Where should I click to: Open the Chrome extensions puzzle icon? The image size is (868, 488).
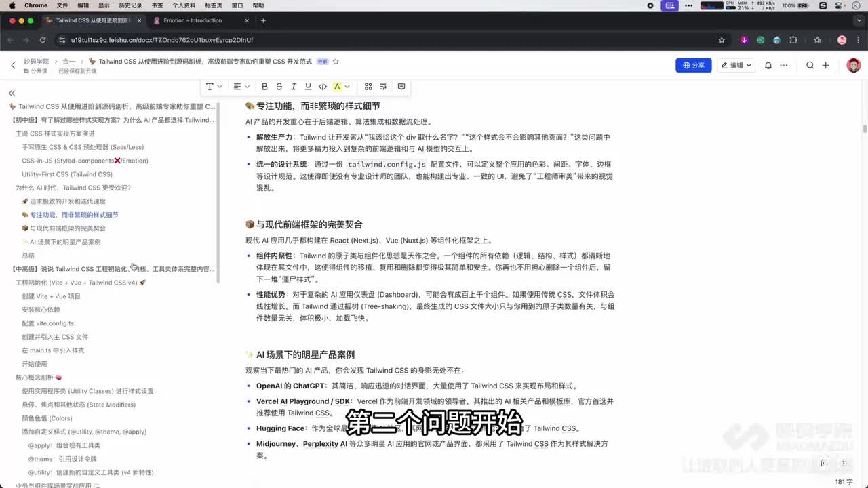tap(793, 40)
